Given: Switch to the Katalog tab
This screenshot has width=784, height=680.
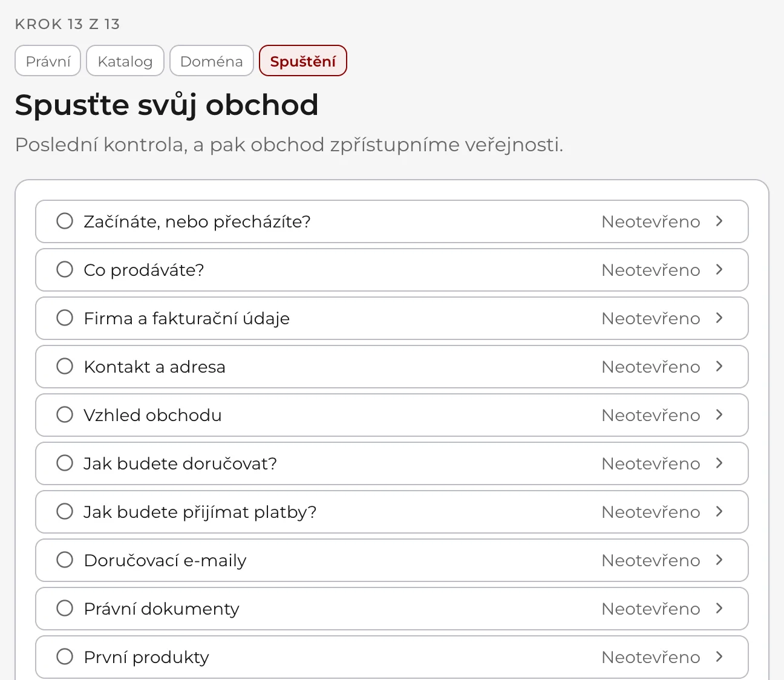Looking at the screenshot, I should 125,61.
